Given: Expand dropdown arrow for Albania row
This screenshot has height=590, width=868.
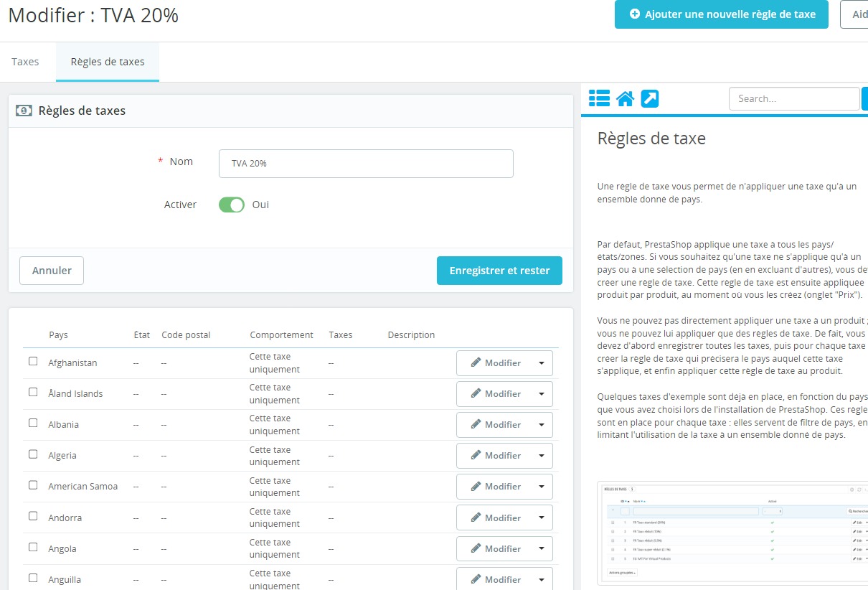Looking at the screenshot, I should (542, 425).
